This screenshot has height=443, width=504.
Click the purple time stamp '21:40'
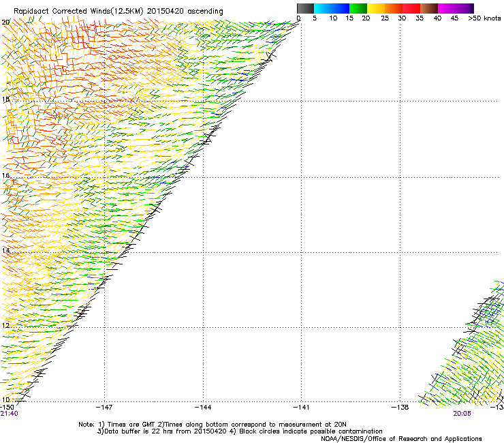coord(9,414)
